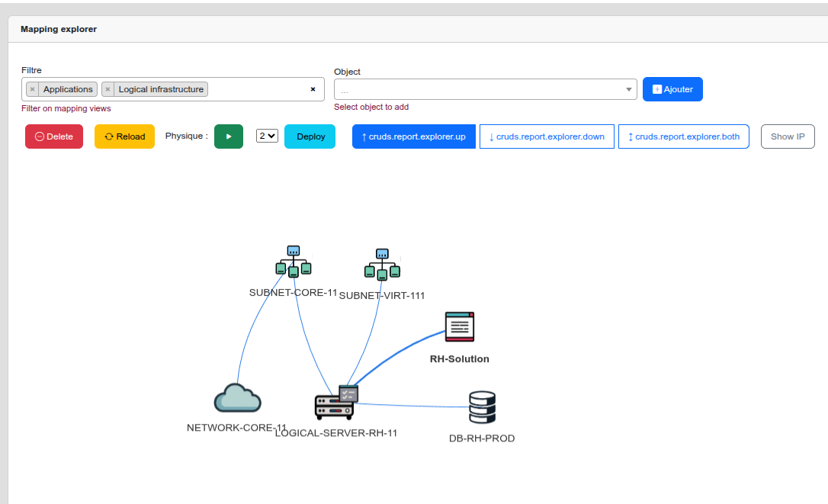Image resolution: width=828 pixels, height=504 pixels.
Task: Remove the Applications filter tag
Action: pos(32,89)
